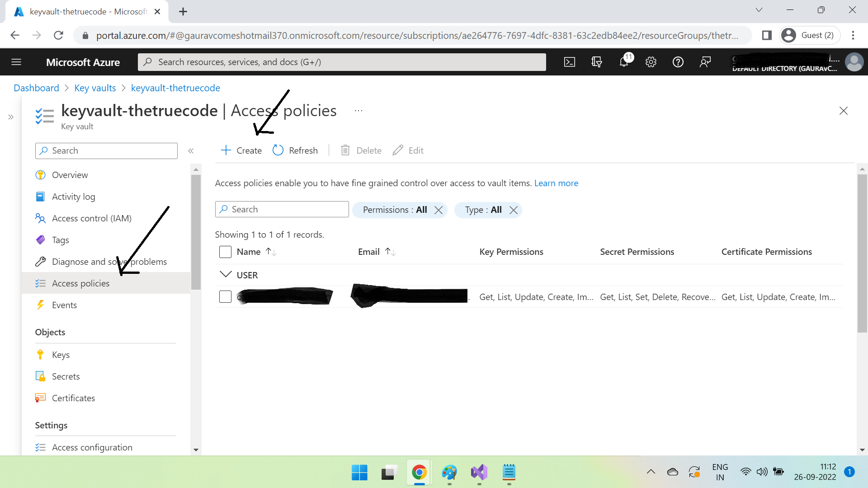Click the content pane vertical scrollbar thumb
The width and height of the screenshot is (868, 488).
coord(862,253)
